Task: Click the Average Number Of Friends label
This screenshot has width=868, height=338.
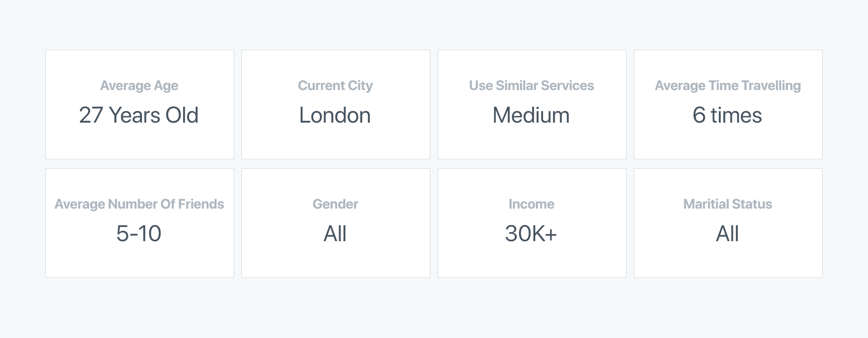Action: click(x=139, y=204)
